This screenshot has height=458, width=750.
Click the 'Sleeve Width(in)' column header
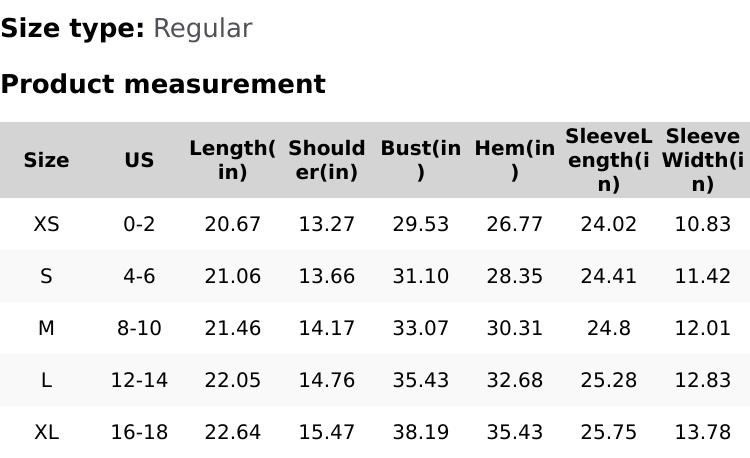click(702, 160)
